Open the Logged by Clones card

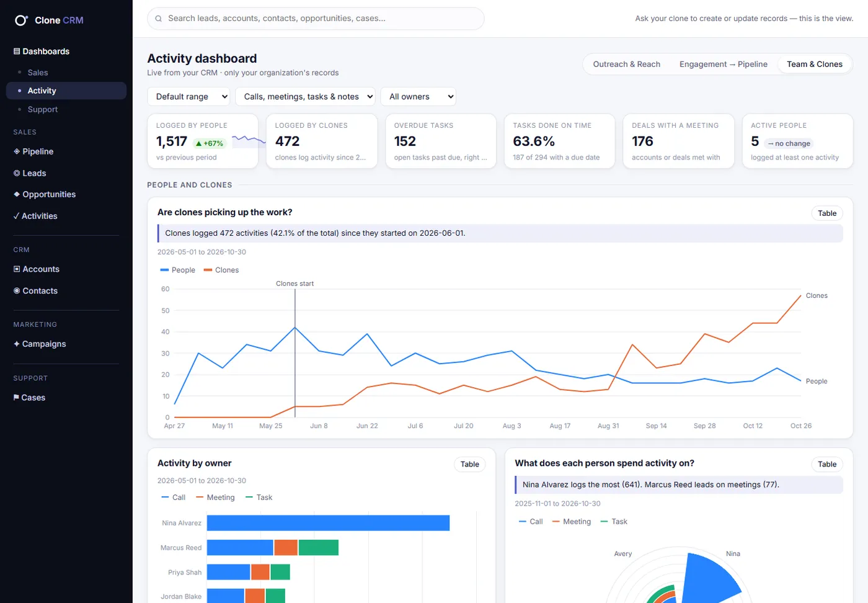click(322, 141)
